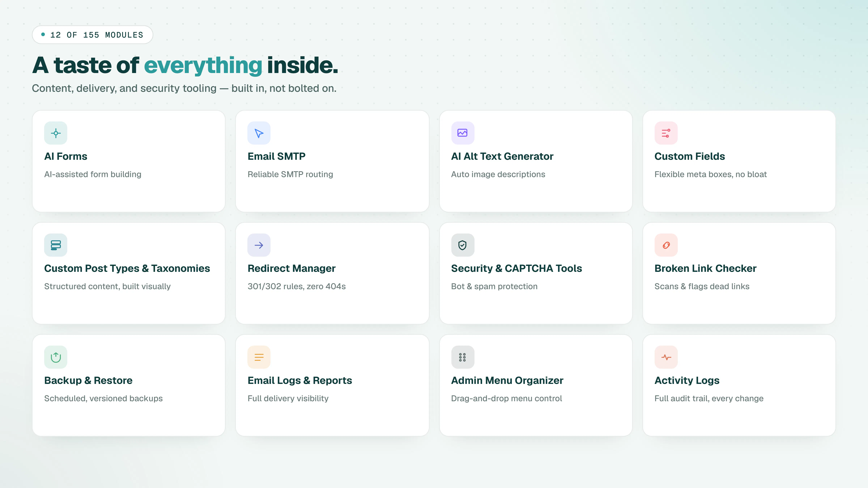The image size is (868, 488).
Task: Click the subtitle about built in tooling
Action: pos(184,88)
